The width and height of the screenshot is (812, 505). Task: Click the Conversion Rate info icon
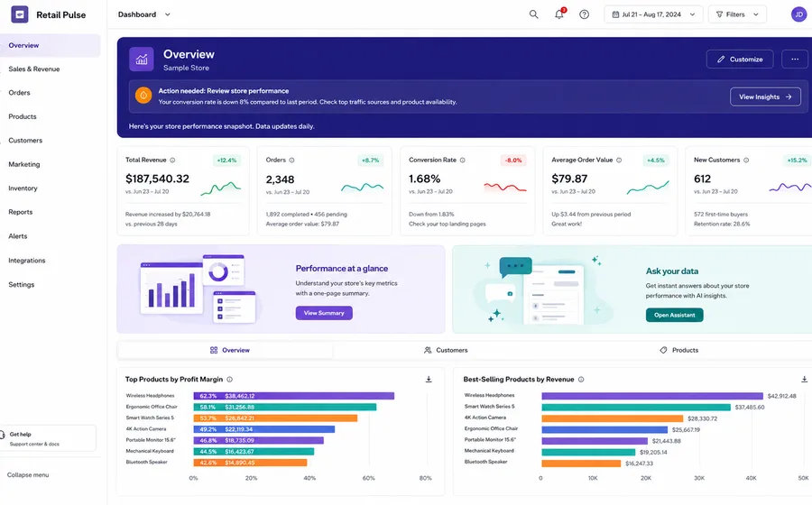click(x=463, y=161)
